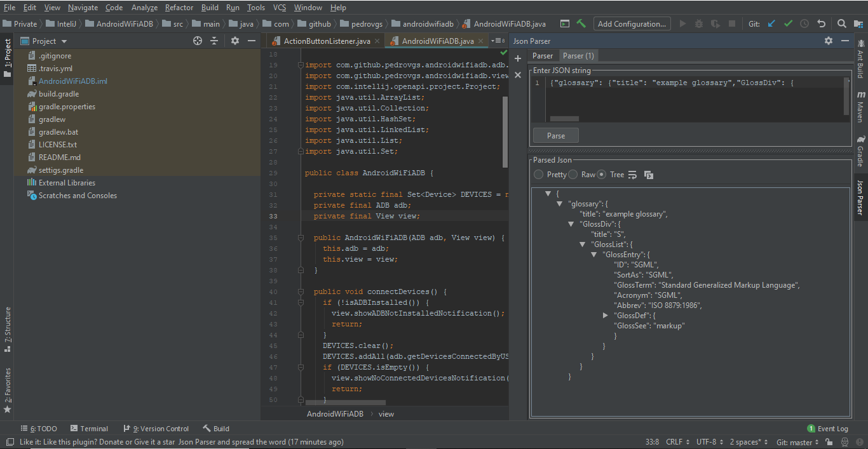This screenshot has height=449, width=868.
Task: Switch output to Raw radio button
Action: (573, 174)
